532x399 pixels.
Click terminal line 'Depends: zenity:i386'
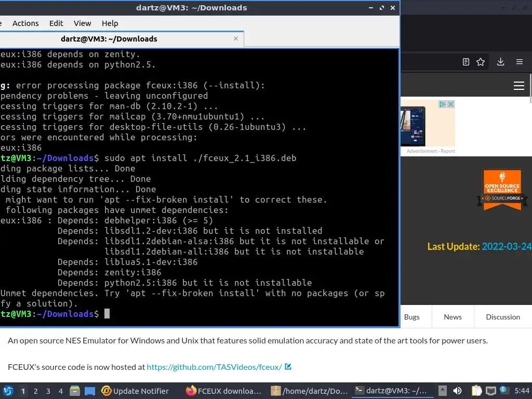pyautogui.click(x=109, y=272)
